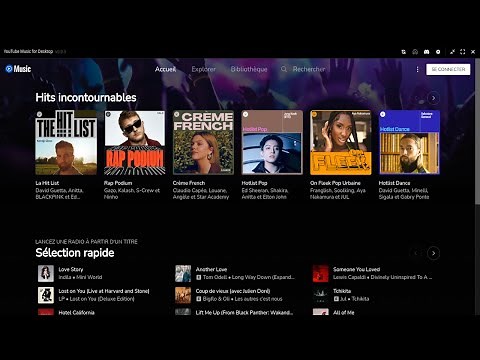Open the round settings icon in title bar
Image resolution: width=480 pixels, height=360 pixels.
[438, 52]
